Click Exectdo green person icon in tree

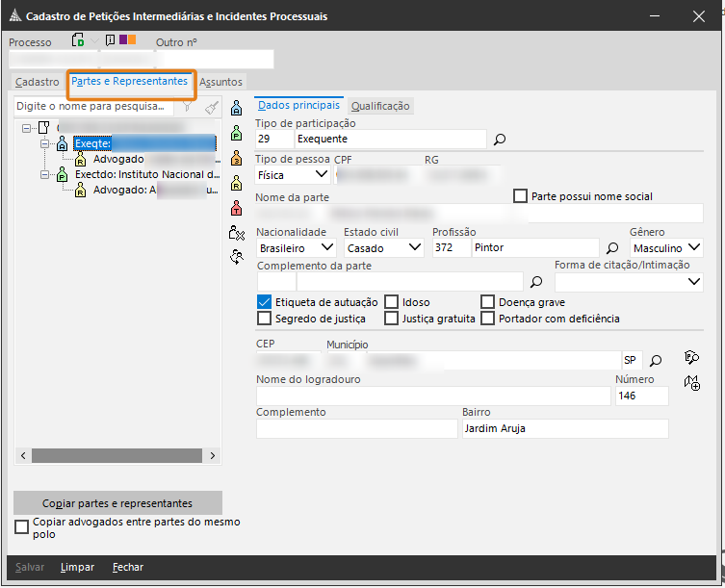62,175
